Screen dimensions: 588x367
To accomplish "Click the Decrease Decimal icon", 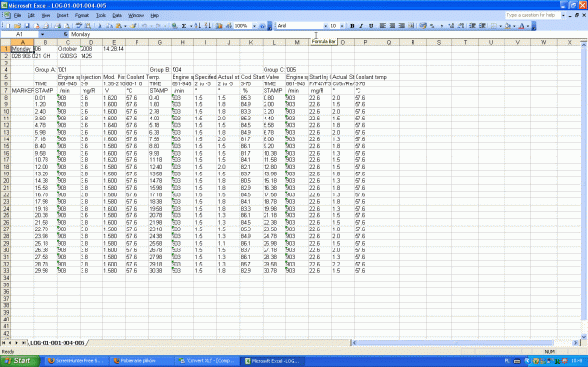I will click(x=461, y=26).
